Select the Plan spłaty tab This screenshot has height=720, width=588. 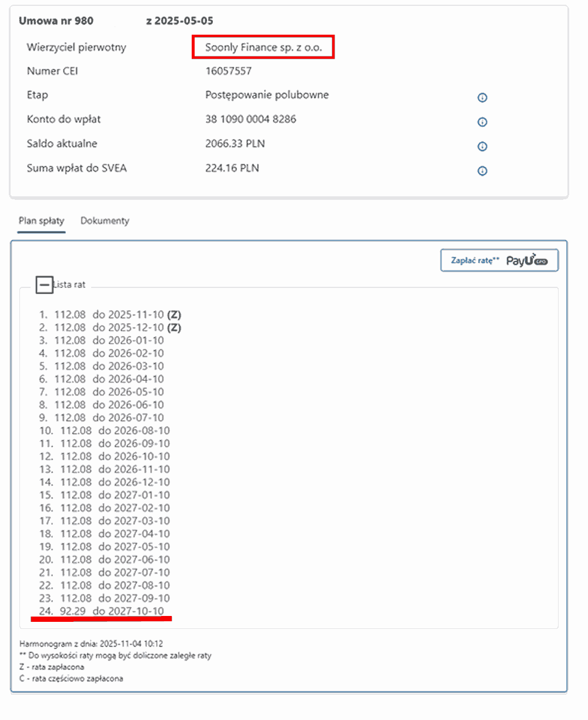click(x=41, y=221)
